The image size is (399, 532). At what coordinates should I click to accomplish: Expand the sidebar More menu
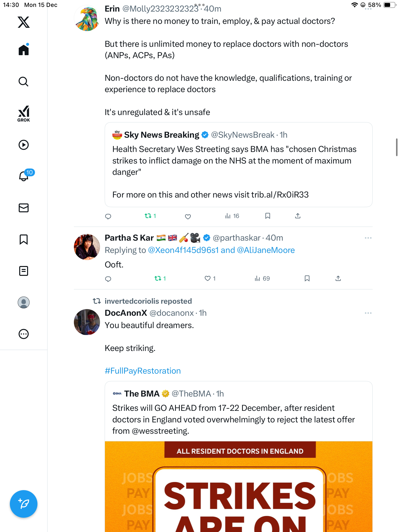pos(24,334)
